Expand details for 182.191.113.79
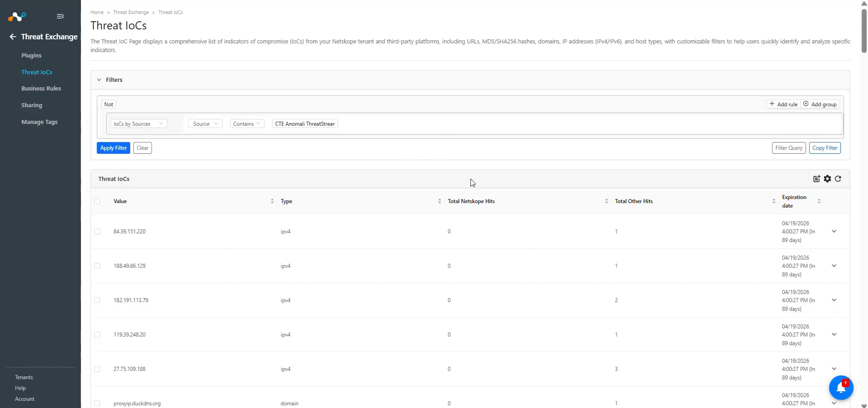The image size is (868, 408). 834,300
